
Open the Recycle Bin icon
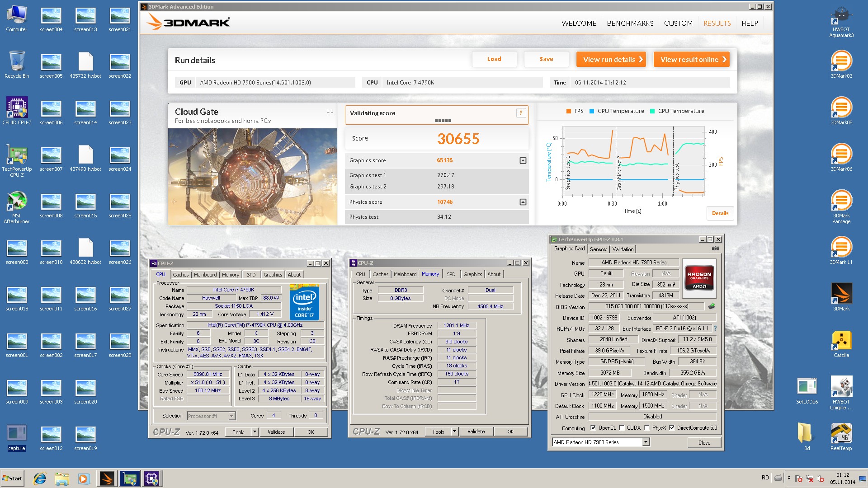(x=17, y=64)
